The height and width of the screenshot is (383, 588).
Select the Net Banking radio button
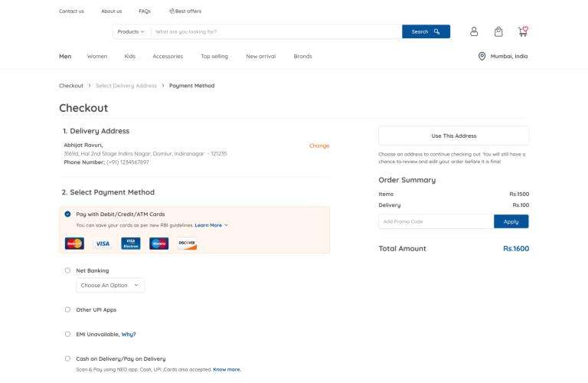click(67, 270)
